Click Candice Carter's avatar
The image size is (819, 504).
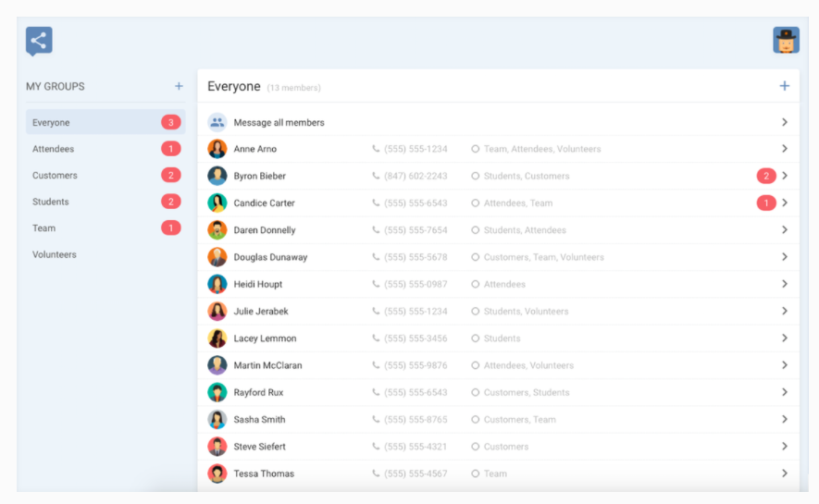click(217, 203)
